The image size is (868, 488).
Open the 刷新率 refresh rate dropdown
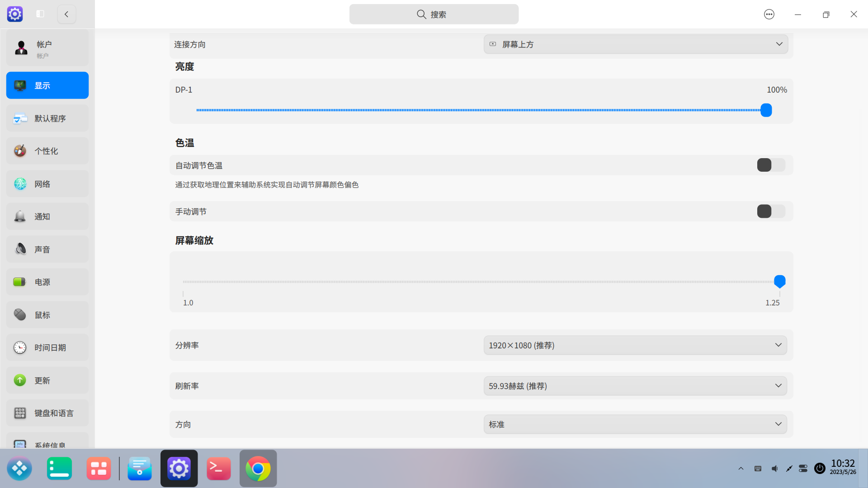635,386
